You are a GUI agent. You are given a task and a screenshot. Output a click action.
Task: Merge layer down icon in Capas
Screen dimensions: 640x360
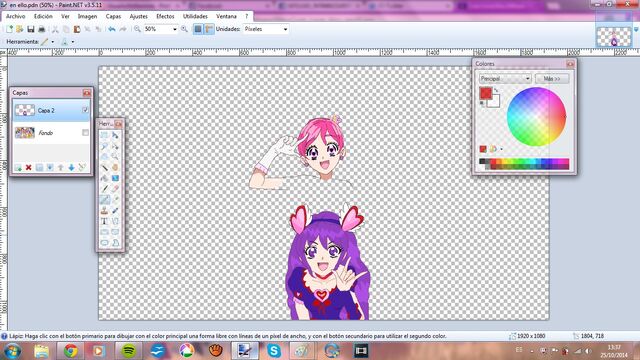(50, 167)
